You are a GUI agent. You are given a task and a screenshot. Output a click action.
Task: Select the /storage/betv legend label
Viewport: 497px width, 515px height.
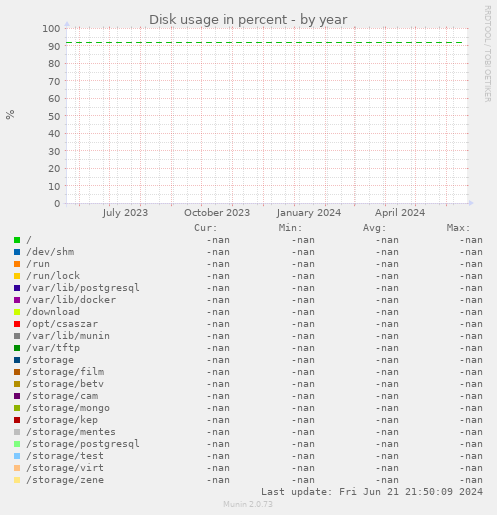tap(65, 384)
